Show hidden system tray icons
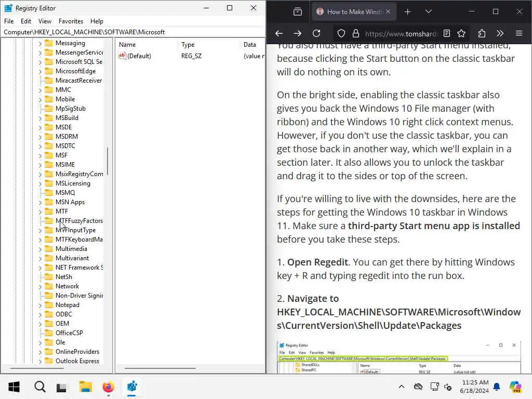The height and width of the screenshot is (399, 532). 402,387
